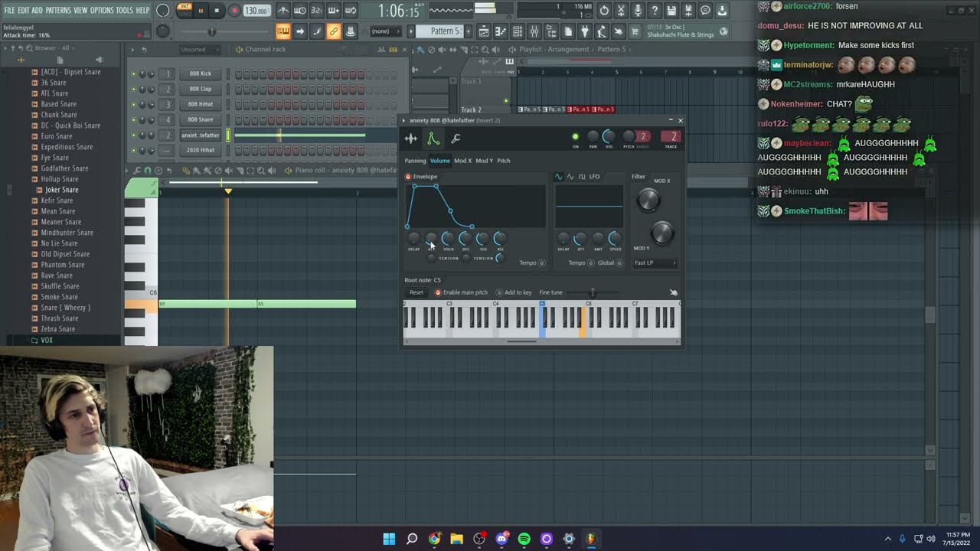This screenshot has width=980, height=551.
Task: Click the MOD X filter knob
Action: click(x=648, y=201)
